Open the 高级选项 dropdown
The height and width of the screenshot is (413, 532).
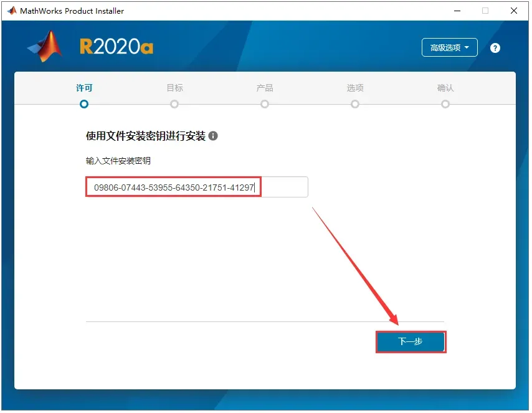(450, 47)
